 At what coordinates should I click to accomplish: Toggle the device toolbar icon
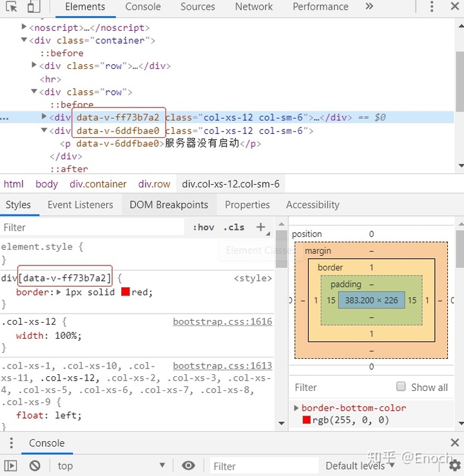tap(34, 6)
